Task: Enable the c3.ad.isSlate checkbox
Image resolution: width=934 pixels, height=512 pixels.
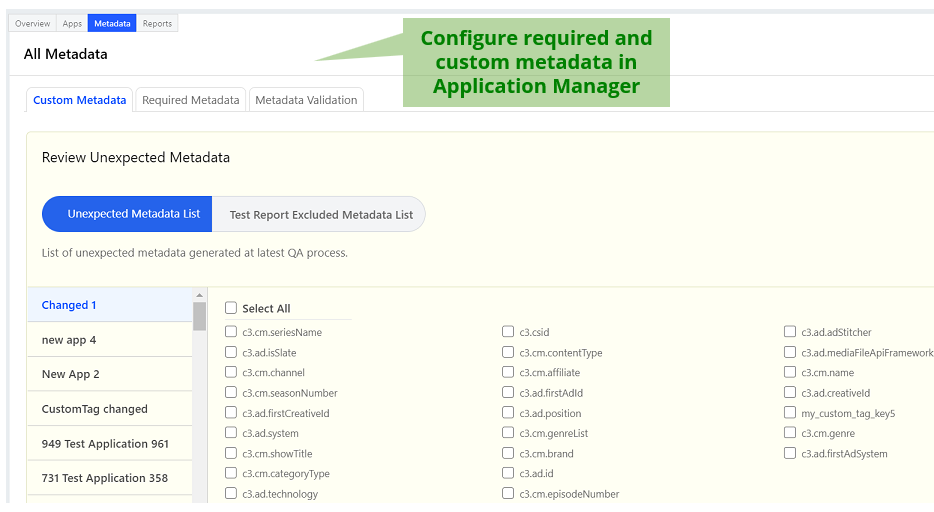Action: coord(232,352)
